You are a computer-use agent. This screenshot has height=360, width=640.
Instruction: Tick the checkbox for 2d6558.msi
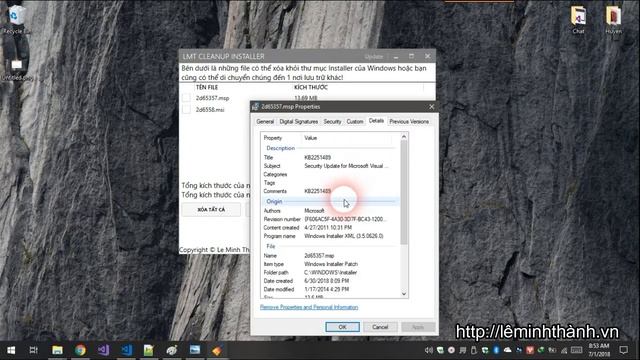click(187, 109)
